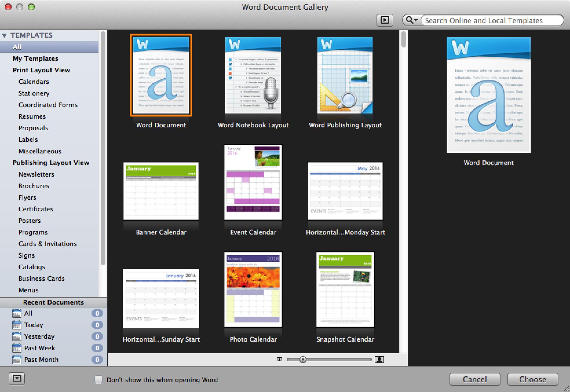
Task: Click the calendar icon beside Past Month
Action: (17, 360)
